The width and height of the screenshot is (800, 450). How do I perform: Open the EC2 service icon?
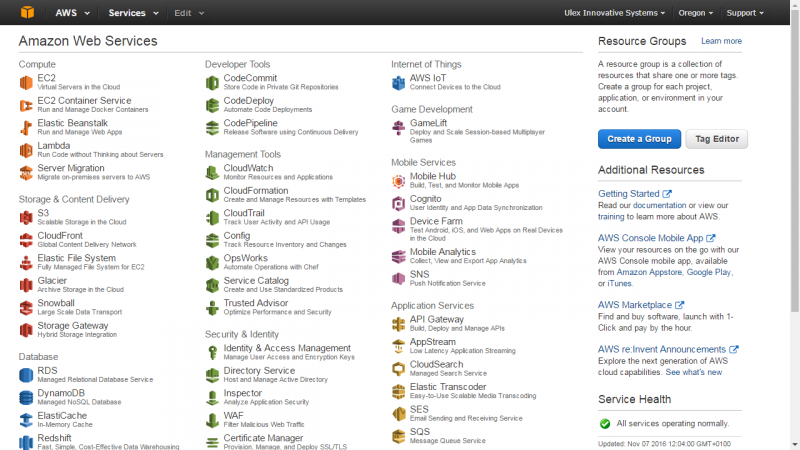(26, 83)
